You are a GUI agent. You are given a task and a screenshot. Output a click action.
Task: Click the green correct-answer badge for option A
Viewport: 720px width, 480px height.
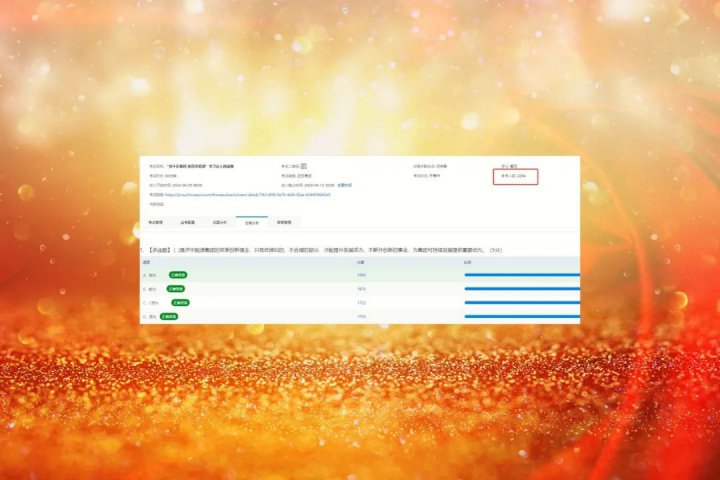coord(178,274)
